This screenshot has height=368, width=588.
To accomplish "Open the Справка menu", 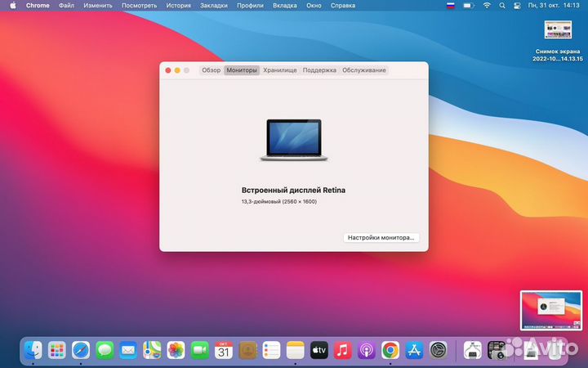I will click(x=343, y=6).
